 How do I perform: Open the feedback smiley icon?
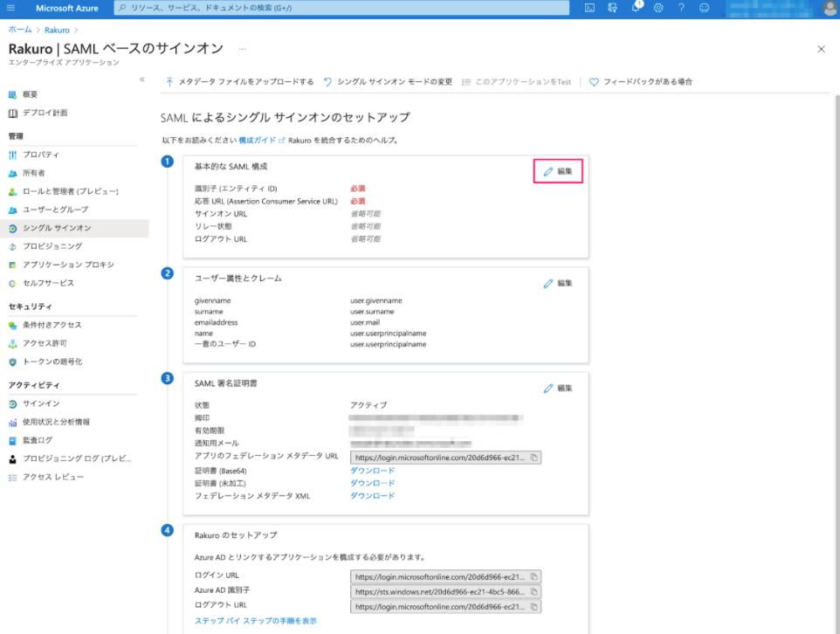pyautogui.click(x=705, y=8)
